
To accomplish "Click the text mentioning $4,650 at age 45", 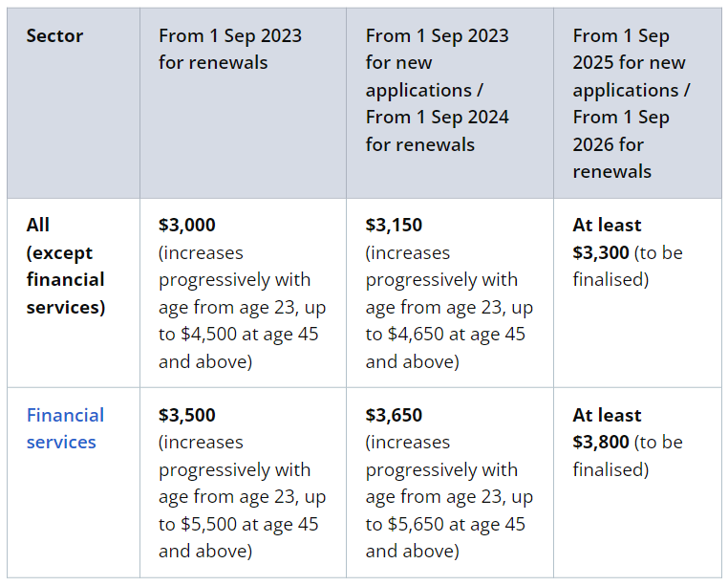I will [445, 335].
